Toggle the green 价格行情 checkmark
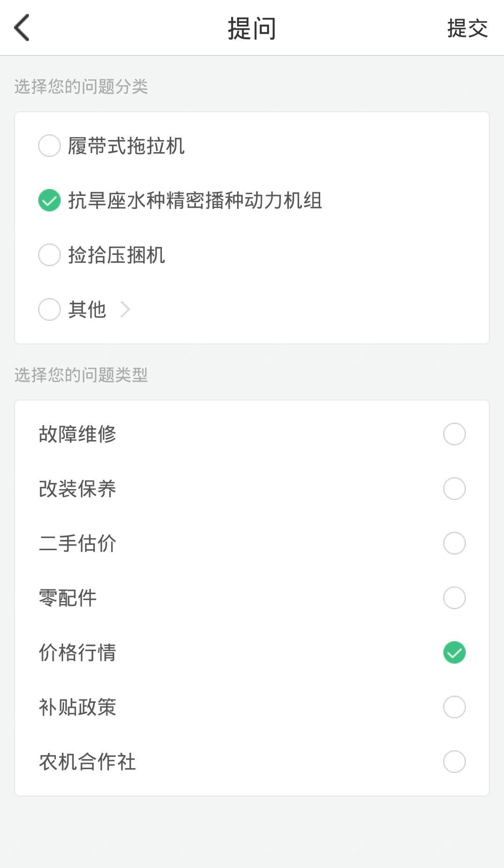The height and width of the screenshot is (868, 504). [454, 652]
